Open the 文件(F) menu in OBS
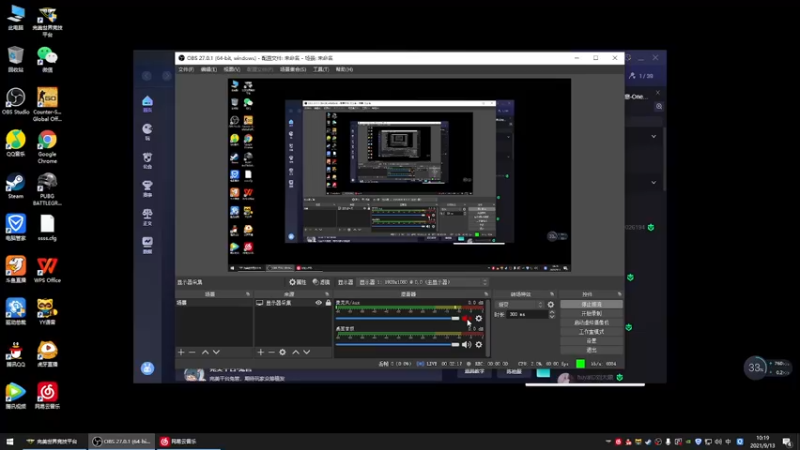 point(186,69)
